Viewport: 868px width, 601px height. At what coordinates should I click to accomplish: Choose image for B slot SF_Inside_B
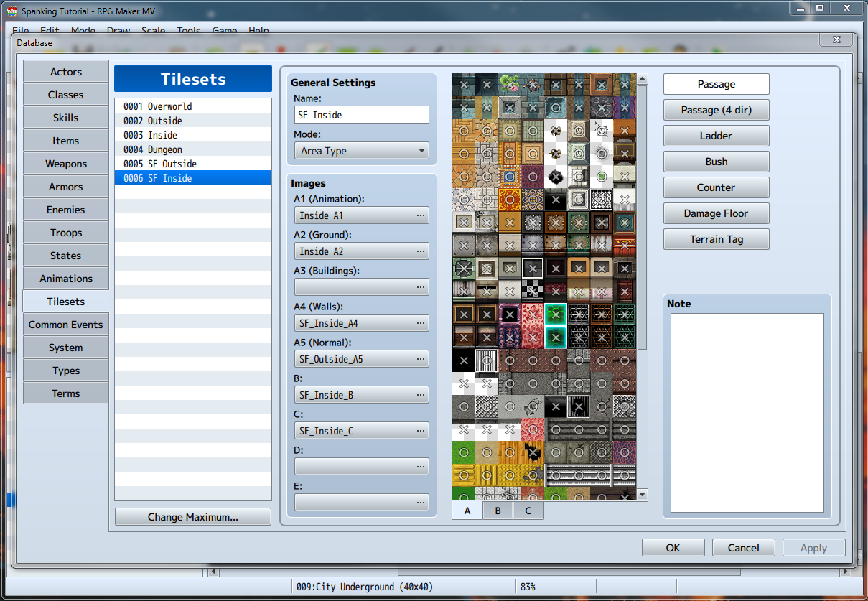point(362,395)
